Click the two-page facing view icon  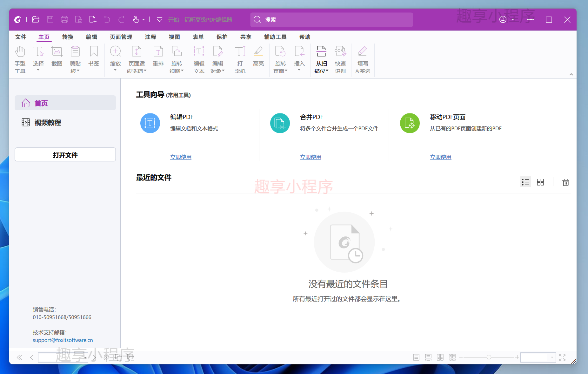(x=440, y=357)
